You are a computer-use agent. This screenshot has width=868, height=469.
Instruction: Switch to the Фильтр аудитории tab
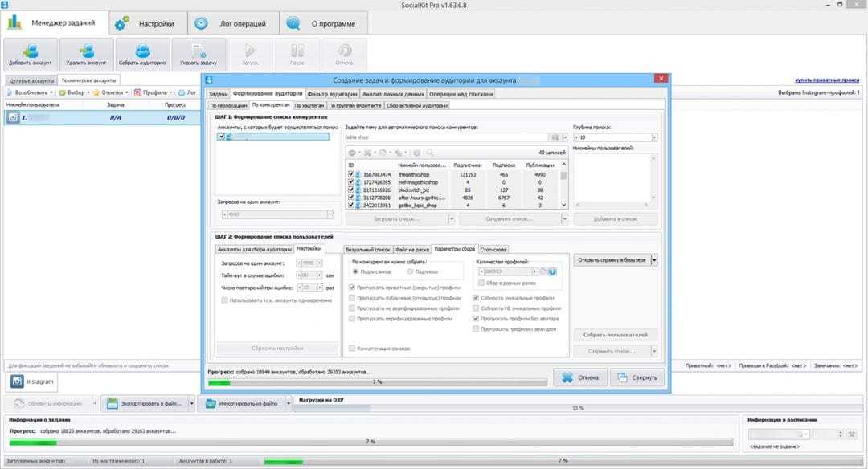click(x=334, y=94)
